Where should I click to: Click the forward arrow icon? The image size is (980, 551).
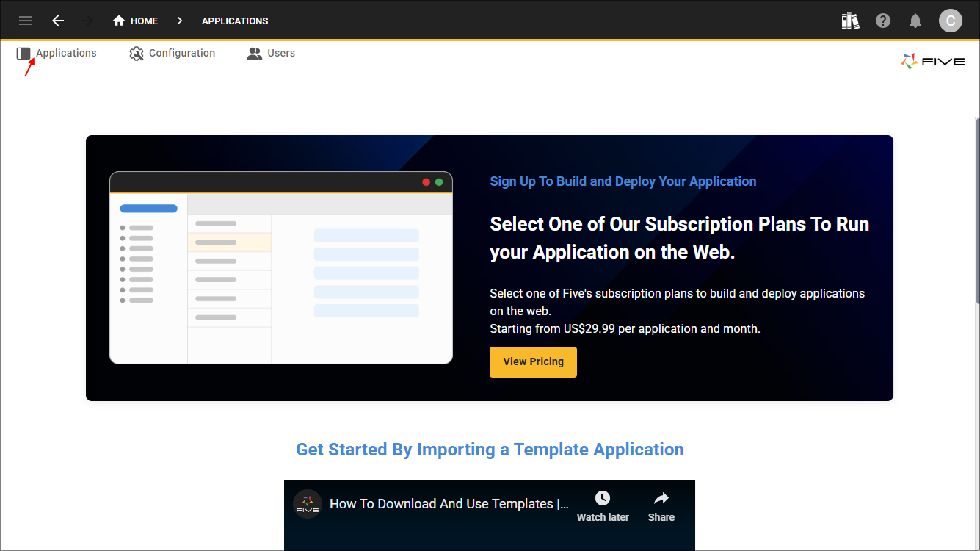87,21
